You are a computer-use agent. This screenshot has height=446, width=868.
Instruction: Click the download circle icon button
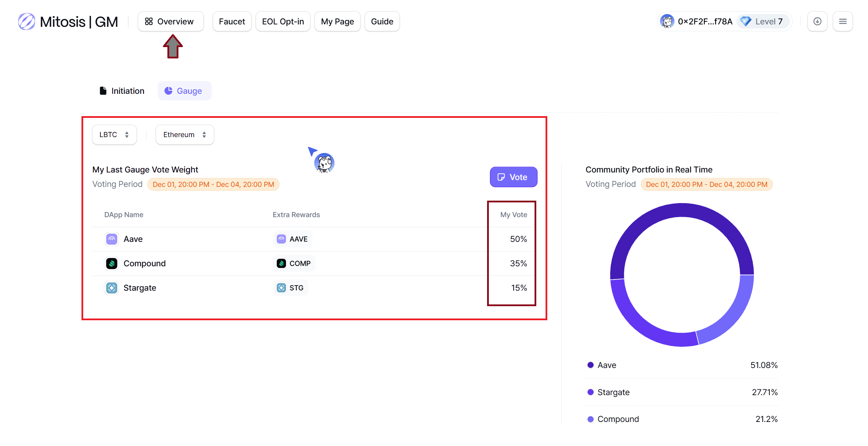(x=817, y=21)
